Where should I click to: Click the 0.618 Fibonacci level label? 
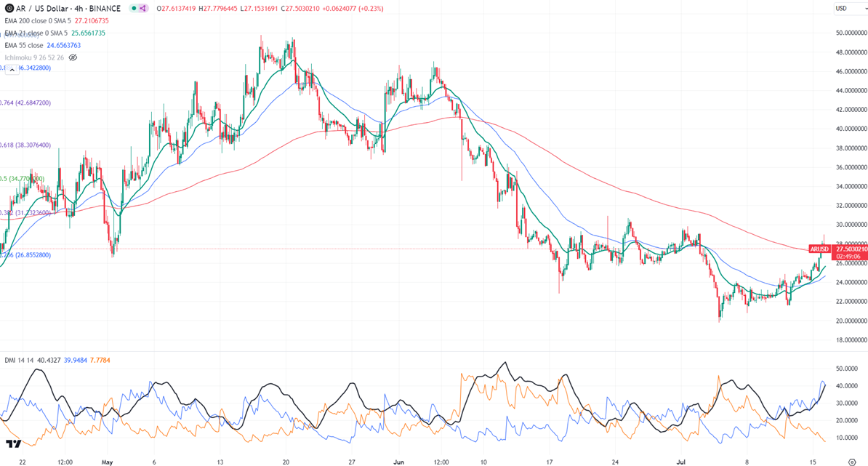click(25, 145)
